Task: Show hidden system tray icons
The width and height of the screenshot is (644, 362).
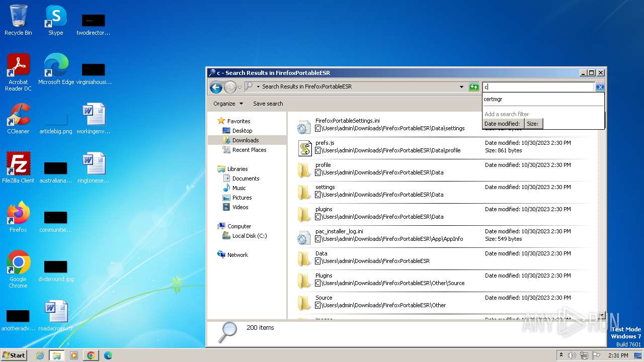Action: click(x=561, y=355)
